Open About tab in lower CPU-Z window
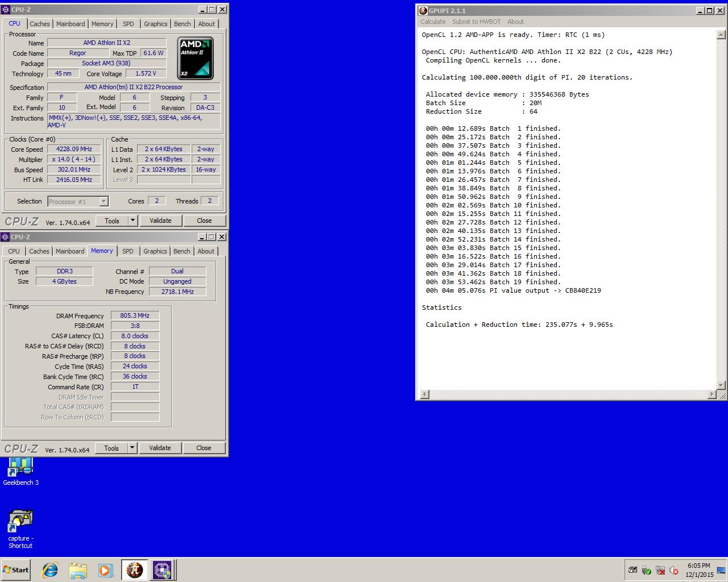This screenshot has height=582, width=728. tap(206, 251)
